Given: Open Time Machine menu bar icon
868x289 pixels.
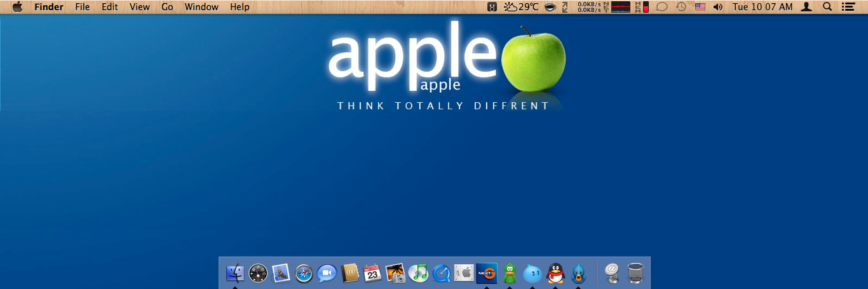Looking at the screenshot, I should [681, 7].
